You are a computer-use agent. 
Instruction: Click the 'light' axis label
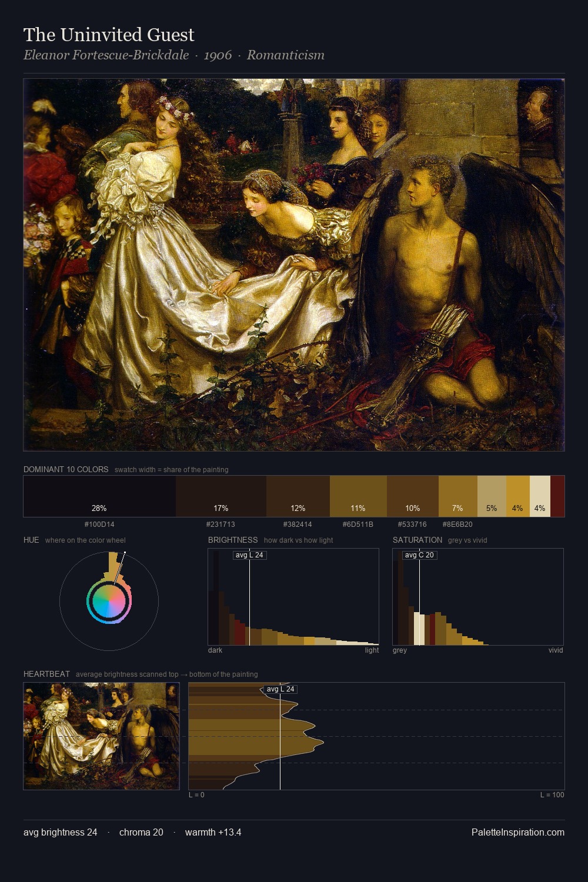coord(372,650)
